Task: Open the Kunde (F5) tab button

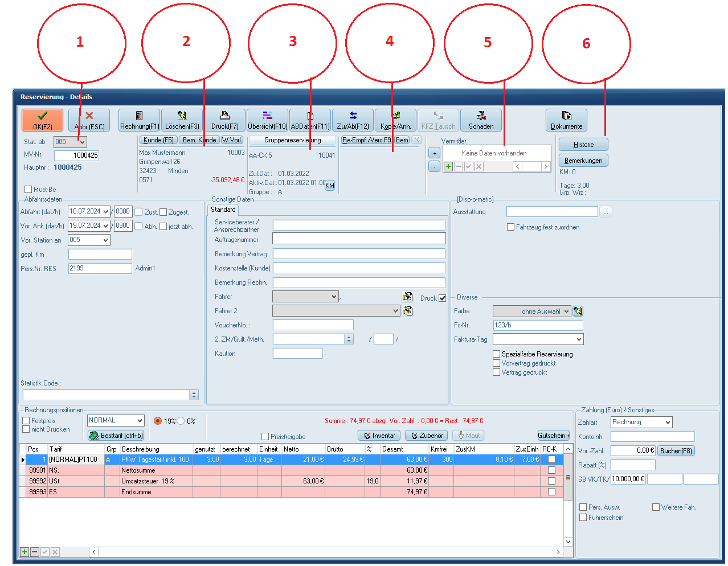Action: (x=158, y=140)
